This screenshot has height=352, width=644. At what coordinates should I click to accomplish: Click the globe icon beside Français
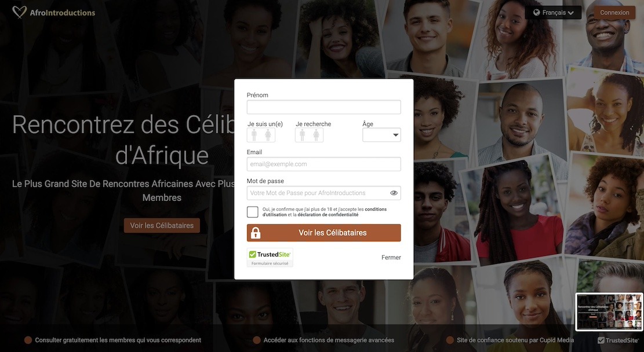point(536,13)
